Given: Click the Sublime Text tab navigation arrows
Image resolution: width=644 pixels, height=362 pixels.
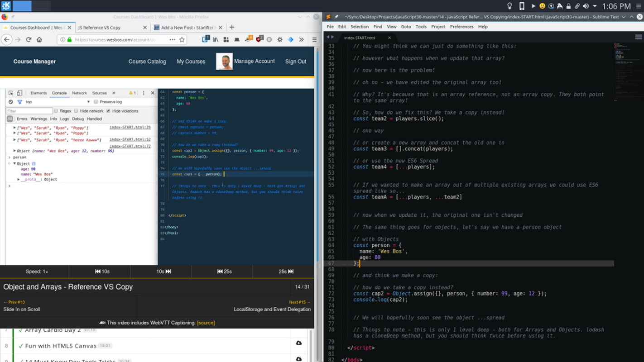Looking at the screenshot, I should pos(330,37).
